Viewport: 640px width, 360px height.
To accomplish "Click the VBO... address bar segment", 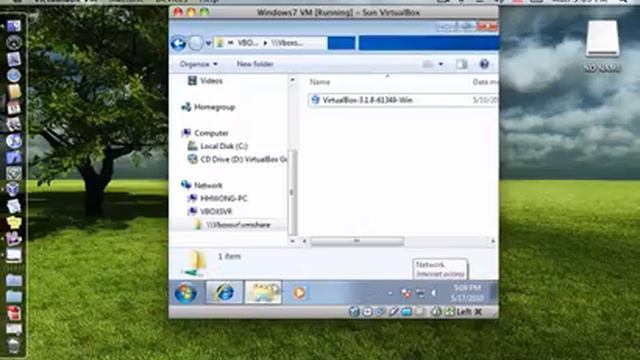I will pyautogui.click(x=248, y=43).
